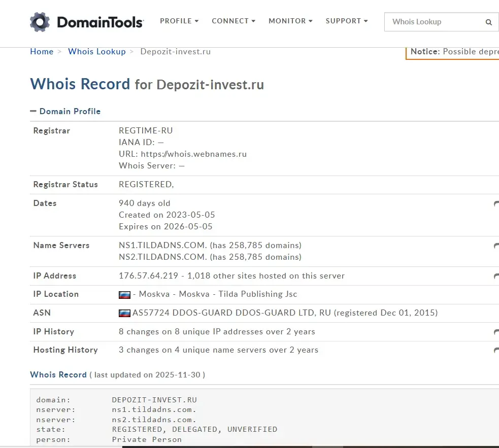Click the Depozit-invest.ru breadcrumb text
This screenshot has width=499, height=448.
[x=175, y=52]
